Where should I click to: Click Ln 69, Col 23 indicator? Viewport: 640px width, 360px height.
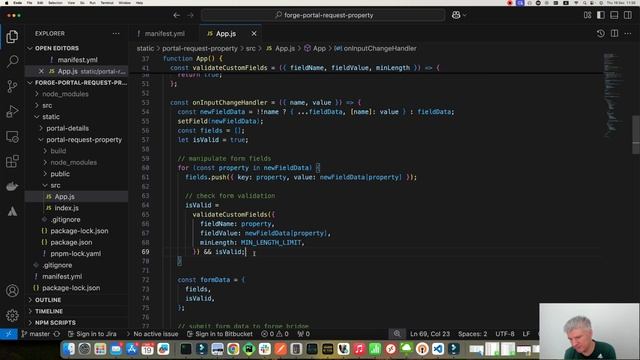430,334
